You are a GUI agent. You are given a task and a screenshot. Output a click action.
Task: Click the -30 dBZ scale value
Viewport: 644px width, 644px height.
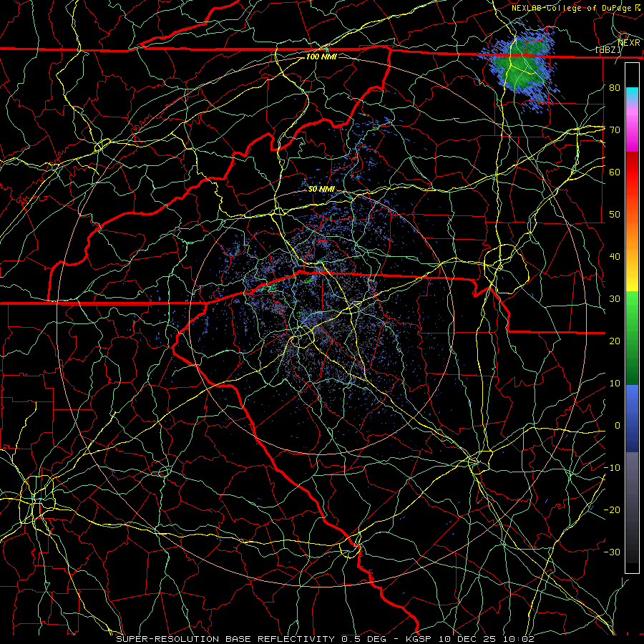point(612,552)
